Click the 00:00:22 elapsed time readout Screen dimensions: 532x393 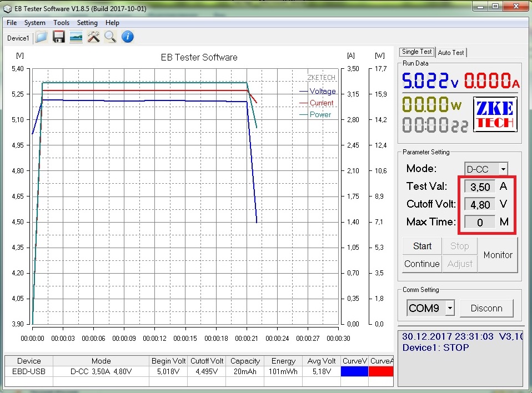click(435, 125)
